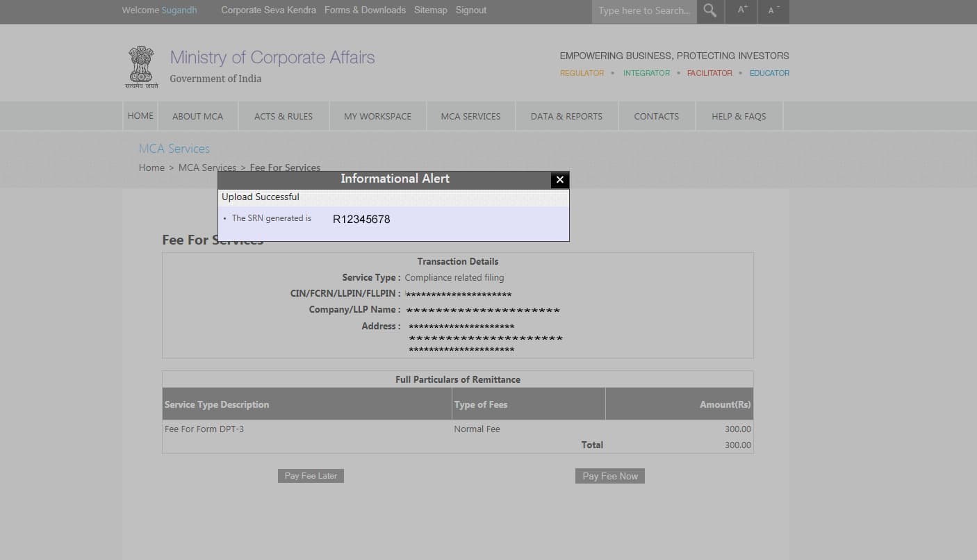Click the REGULATOR tagline text
Image resolution: width=977 pixels, height=560 pixels.
click(582, 73)
